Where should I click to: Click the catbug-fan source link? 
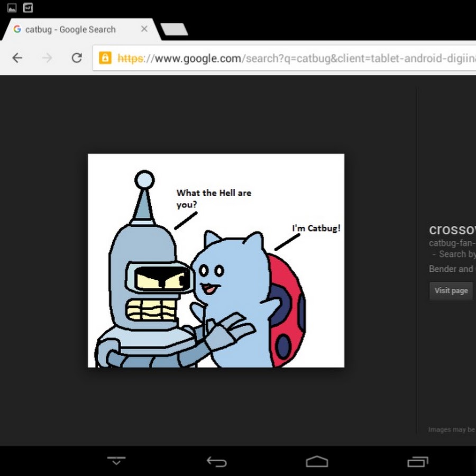point(452,243)
